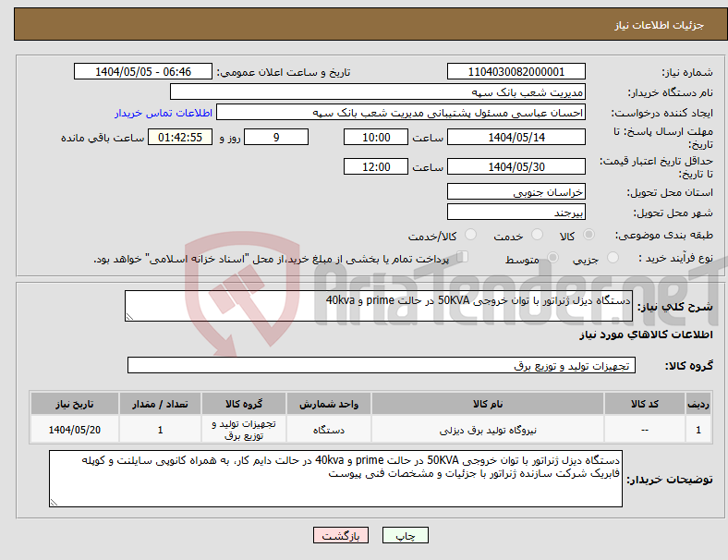Click the buyer notes textarea resize handle
This screenshot has height=560, width=728.
click(54, 503)
